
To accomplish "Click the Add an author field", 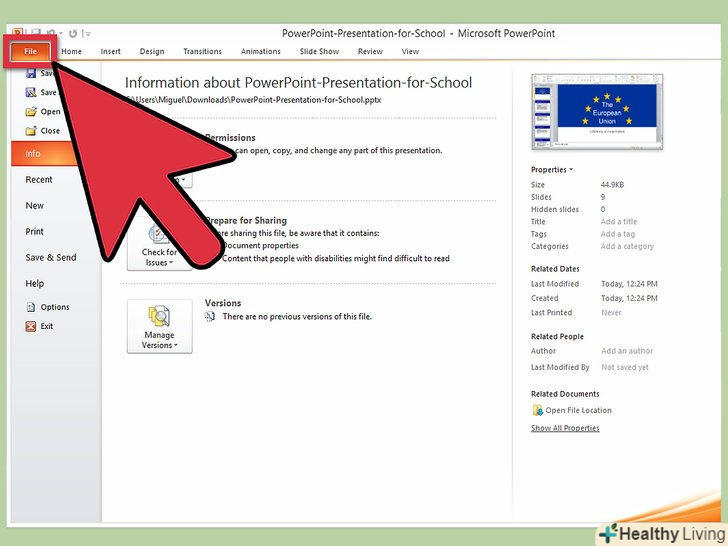I will 627,351.
